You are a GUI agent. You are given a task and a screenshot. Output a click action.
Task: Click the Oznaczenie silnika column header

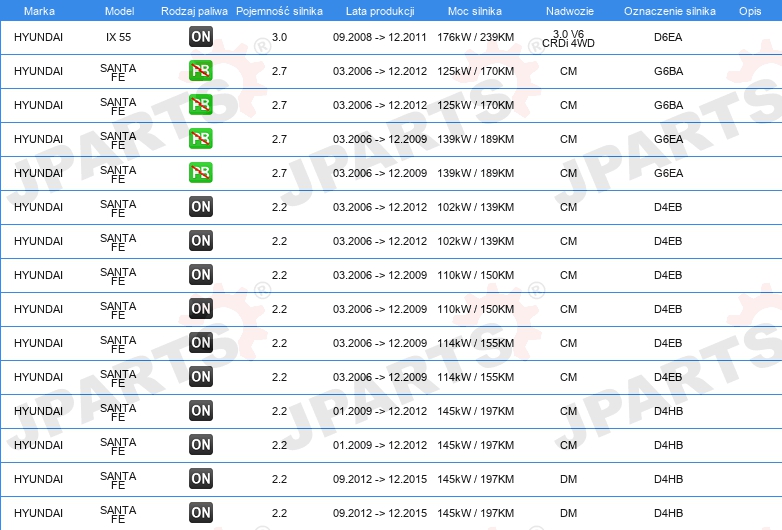click(x=669, y=11)
